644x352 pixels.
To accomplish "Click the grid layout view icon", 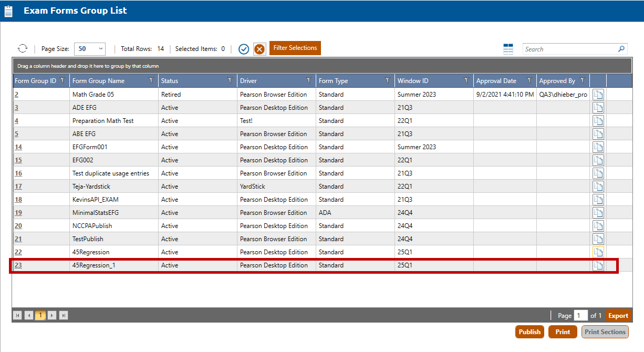I will (508, 49).
